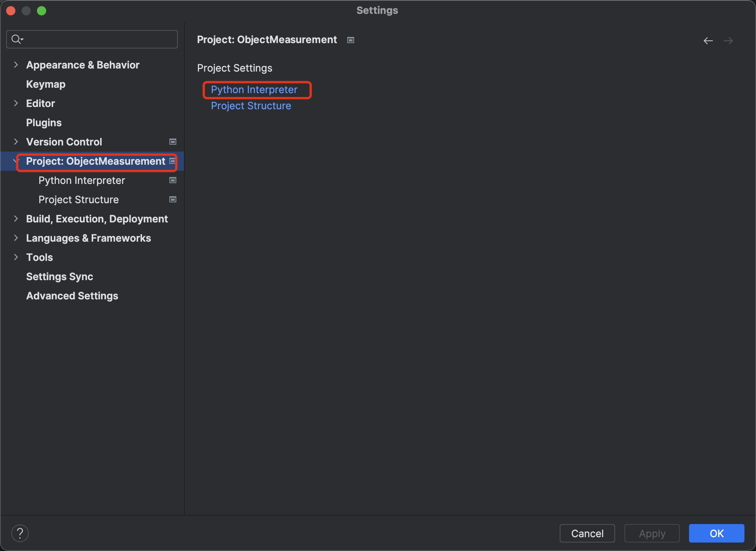Expand the Tools settings chevron
Screen dimensions: 756x551
click(x=16, y=257)
